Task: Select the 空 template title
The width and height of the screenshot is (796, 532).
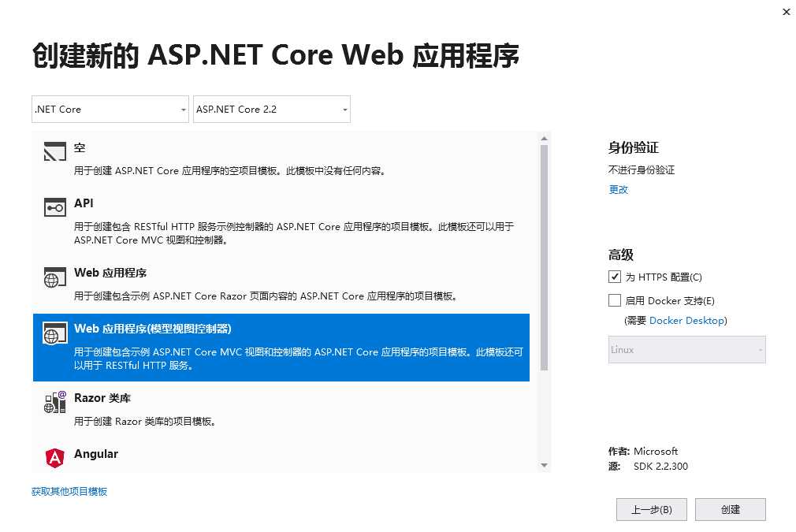Action: pyautogui.click(x=80, y=147)
